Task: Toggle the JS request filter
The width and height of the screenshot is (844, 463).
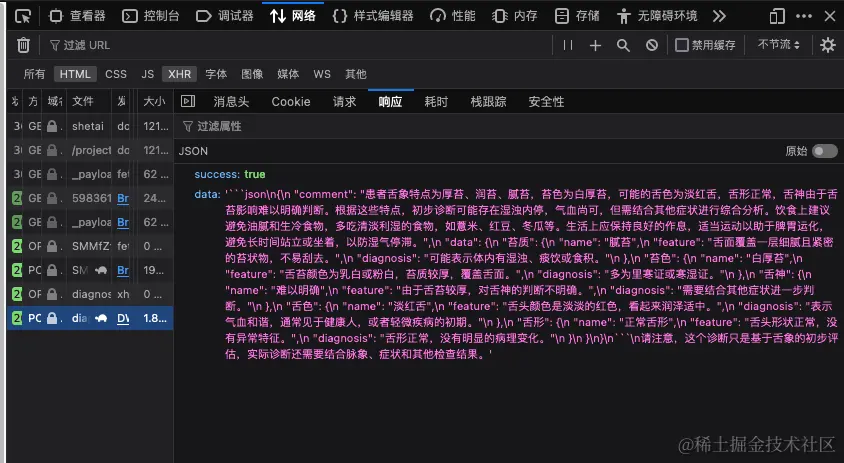Action: pos(147,74)
